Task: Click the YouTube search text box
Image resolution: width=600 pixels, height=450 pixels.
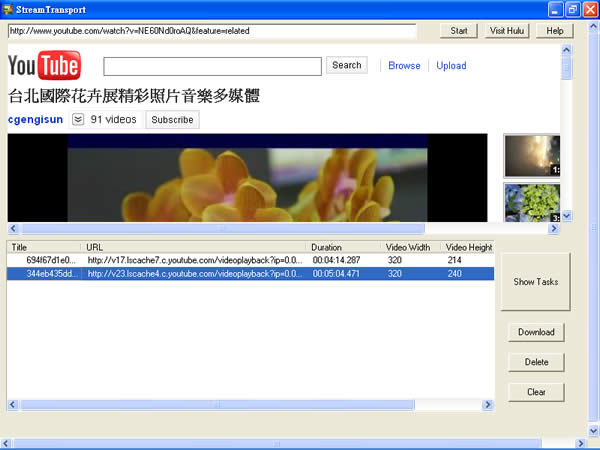Action: pyautogui.click(x=211, y=66)
